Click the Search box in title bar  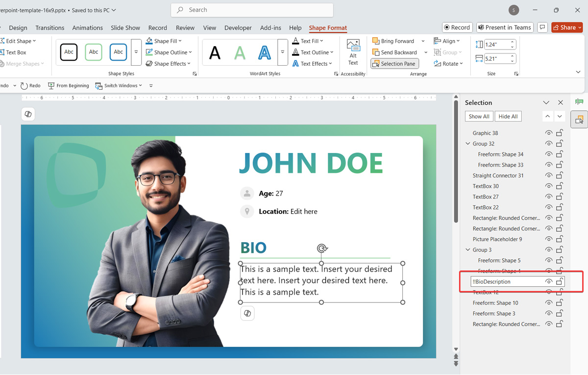tap(252, 10)
